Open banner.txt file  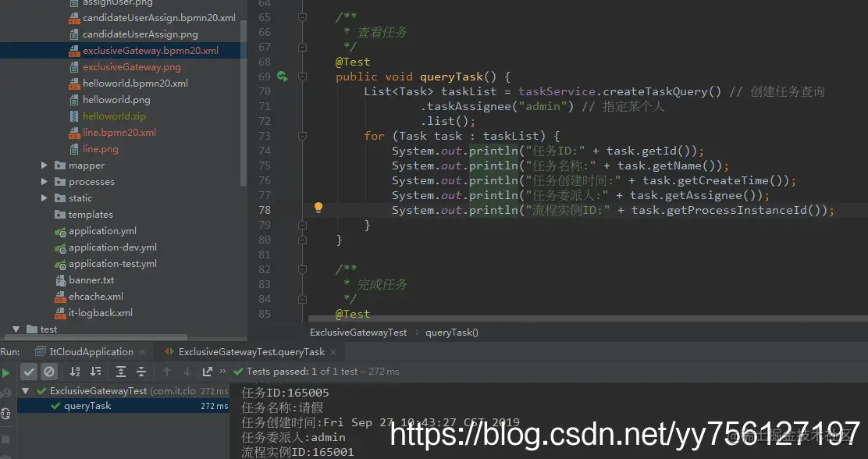(x=84, y=280)
